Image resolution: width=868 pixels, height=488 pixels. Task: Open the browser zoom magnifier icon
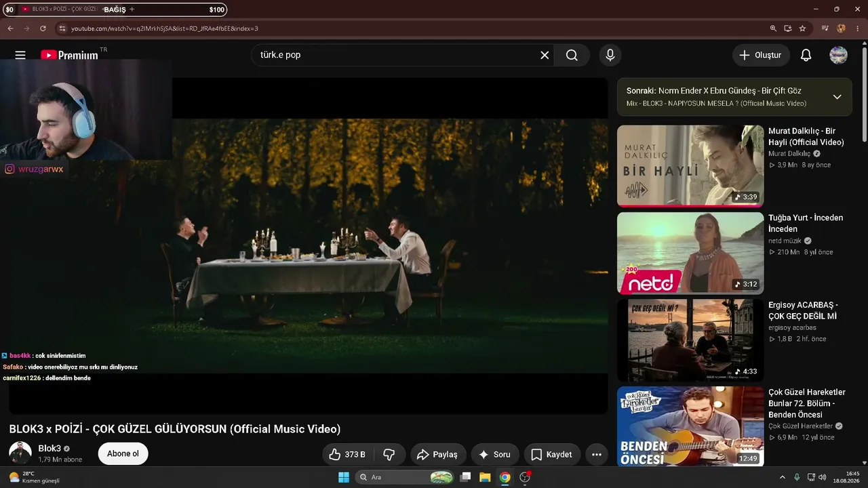773,28
